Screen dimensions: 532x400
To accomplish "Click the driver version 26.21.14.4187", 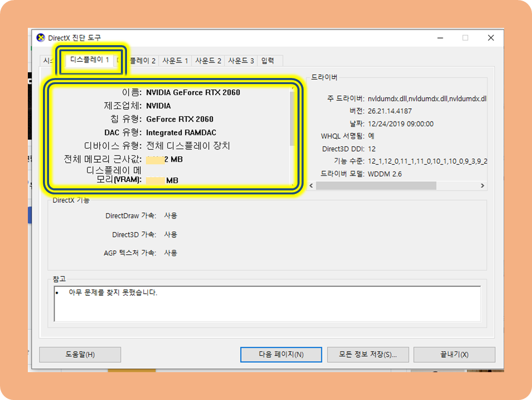I will [390, 111].
